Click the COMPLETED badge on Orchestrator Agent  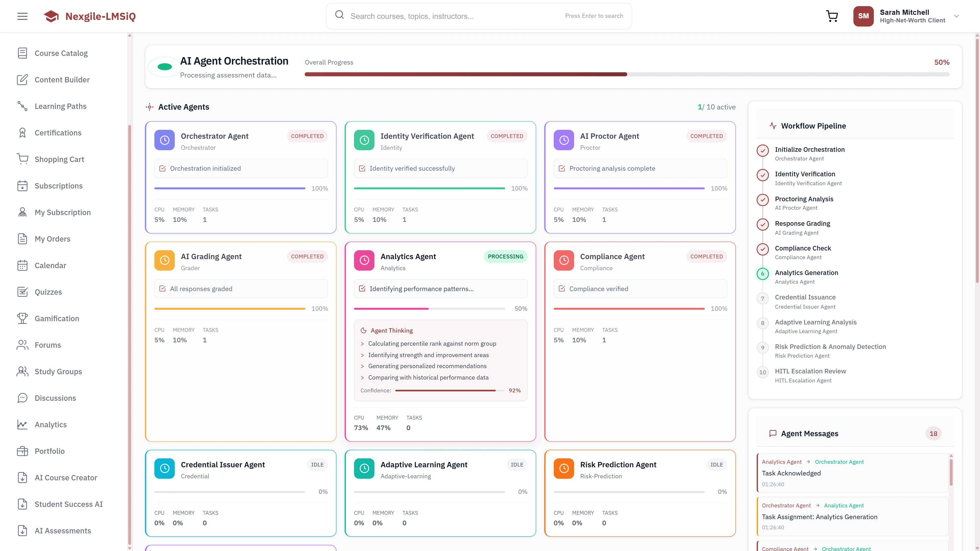click(x=307, y=136)
